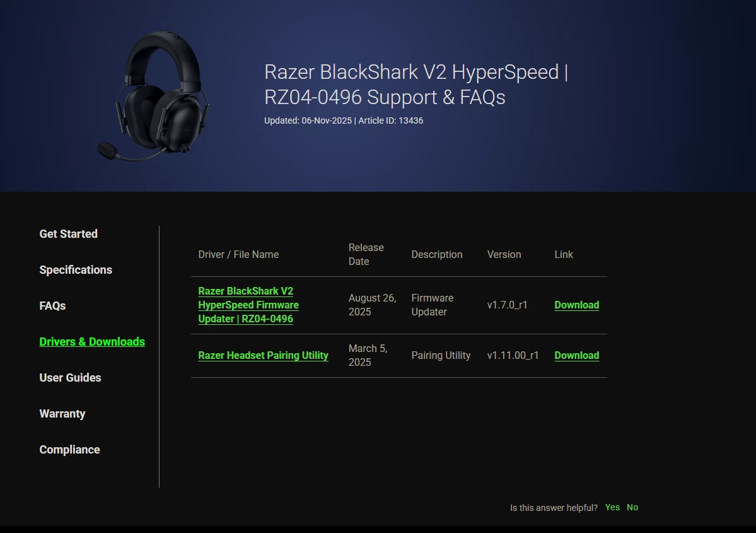Viewport: 756px width, 533px height.
Task: Click the Description column header
Action: pos(437,255)
